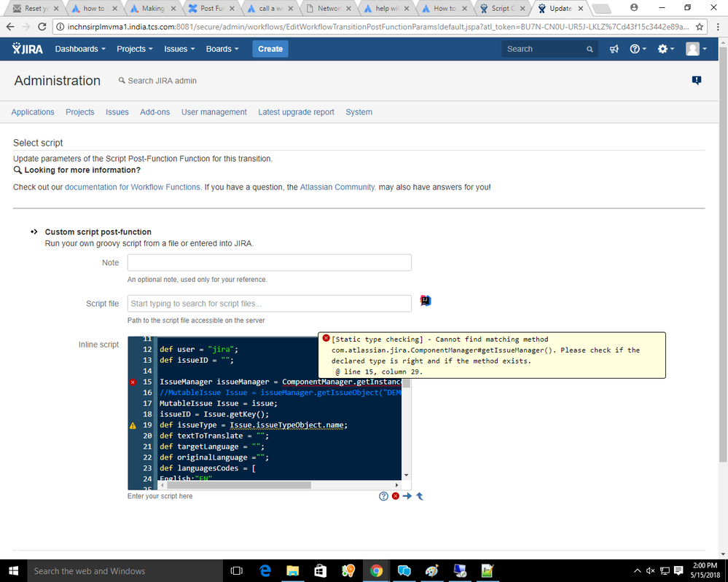View site information icon in address bar

pyautogui.click(x=60, y=27)
